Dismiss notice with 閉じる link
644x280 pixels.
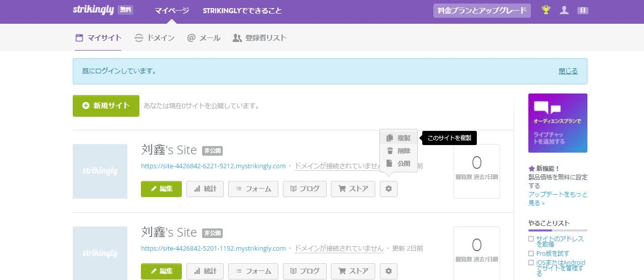568,71
